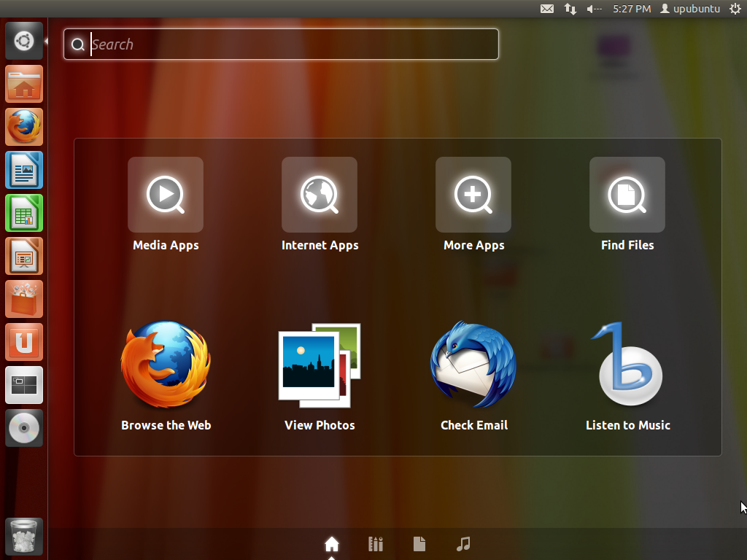
Task: Click the Media Apps label
Action: pos(166,245)
